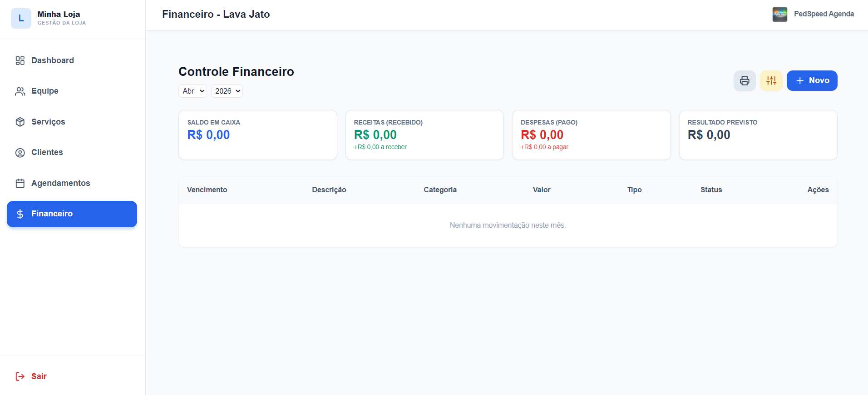Open the year dropdown showing 2026
The image size is (868, 395).
tap(227, 91)
